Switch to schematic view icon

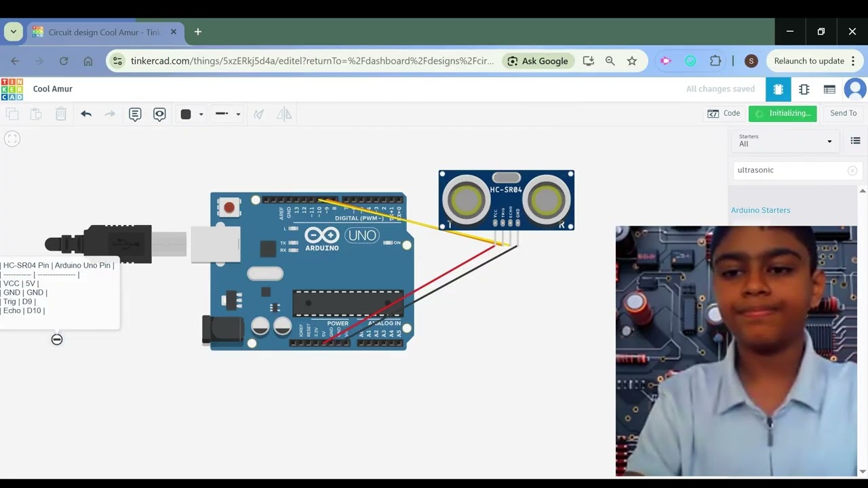(804, 89)
